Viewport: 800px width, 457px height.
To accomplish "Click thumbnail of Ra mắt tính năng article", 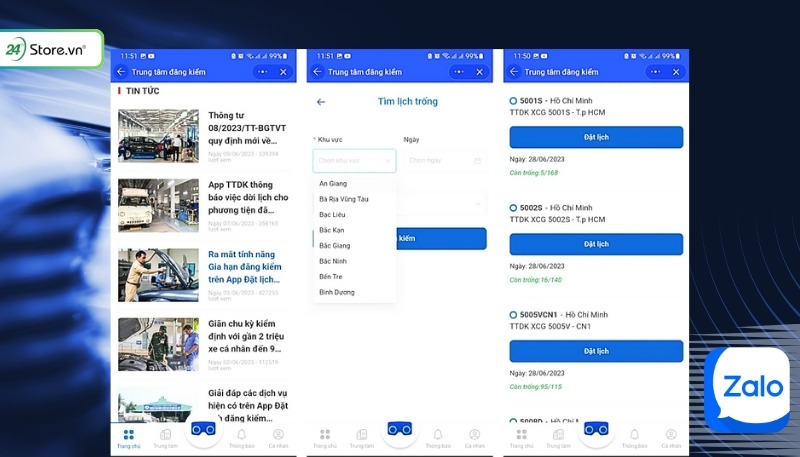I will [159, 275].
